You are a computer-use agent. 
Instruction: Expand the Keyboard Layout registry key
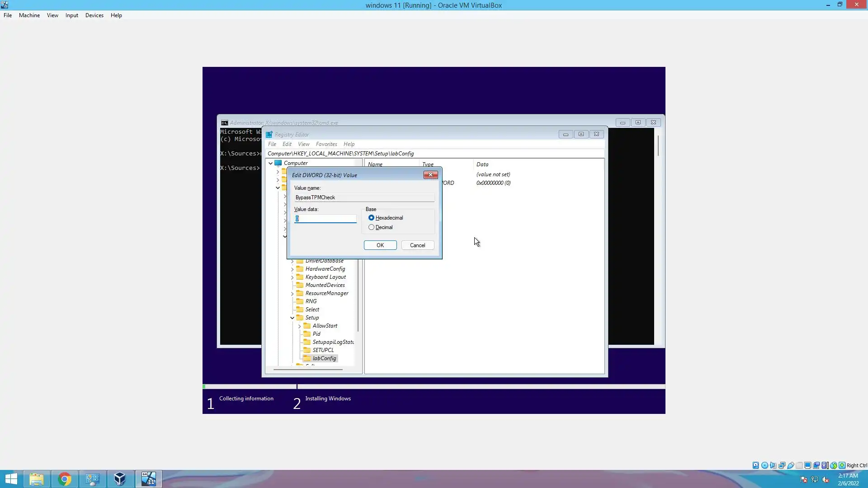292,277
